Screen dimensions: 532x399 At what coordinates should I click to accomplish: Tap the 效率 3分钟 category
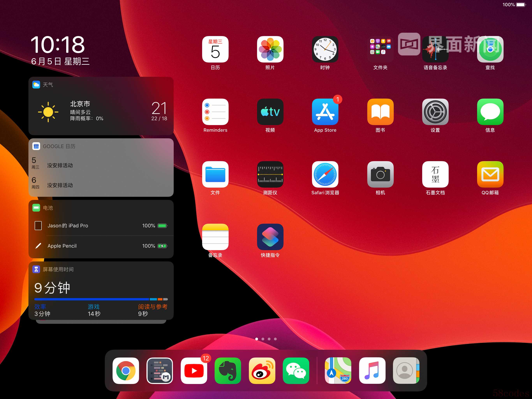(x=42, y=310)
